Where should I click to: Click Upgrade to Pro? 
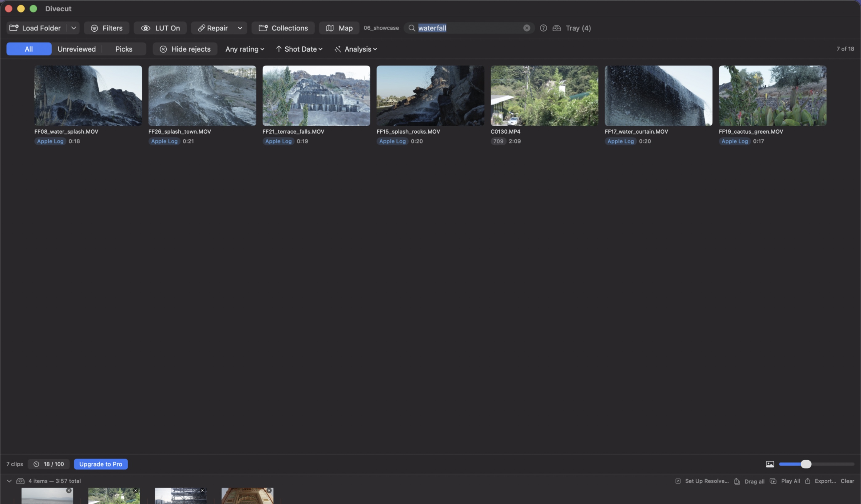tap(101, 464)
